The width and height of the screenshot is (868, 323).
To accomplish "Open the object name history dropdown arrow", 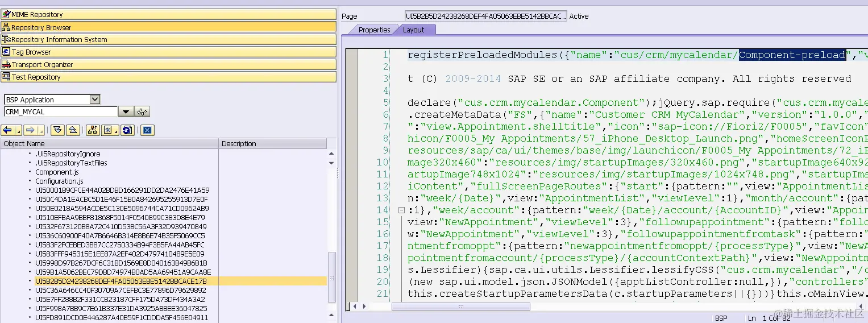I will (x=127, y=112).
